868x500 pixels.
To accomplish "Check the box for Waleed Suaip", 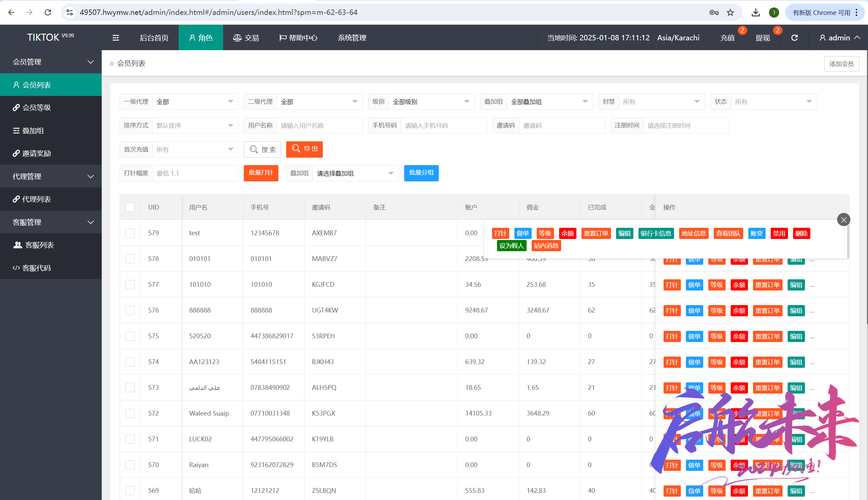I will point(130,413).
